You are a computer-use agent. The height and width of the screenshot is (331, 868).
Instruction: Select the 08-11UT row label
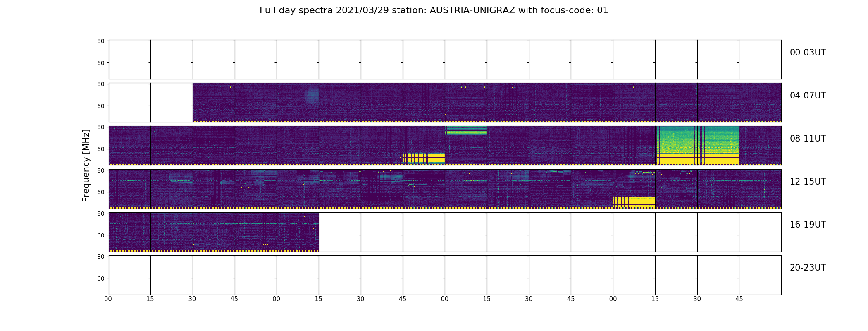coord(808,139)
